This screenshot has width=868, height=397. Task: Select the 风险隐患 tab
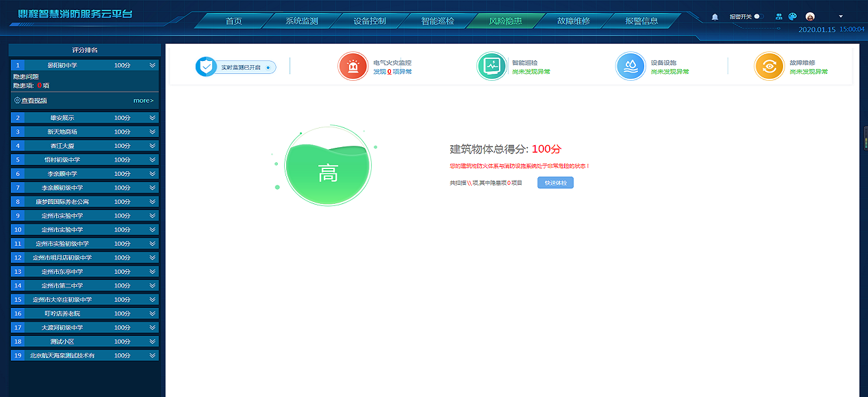coord(505,21)
